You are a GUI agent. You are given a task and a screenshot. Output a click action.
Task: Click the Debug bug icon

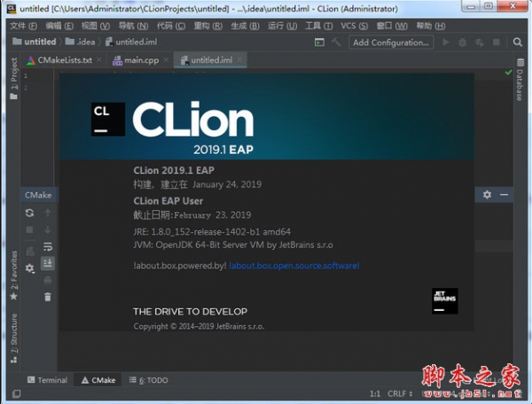pos(463,43)
